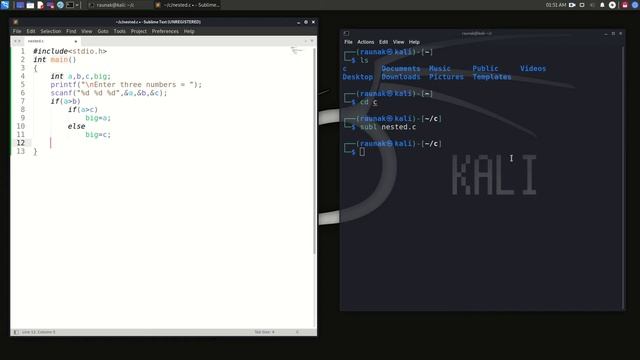The image size is (640, 360).
Task: Launch the text editor icon in the top panel
Action: 40,5
